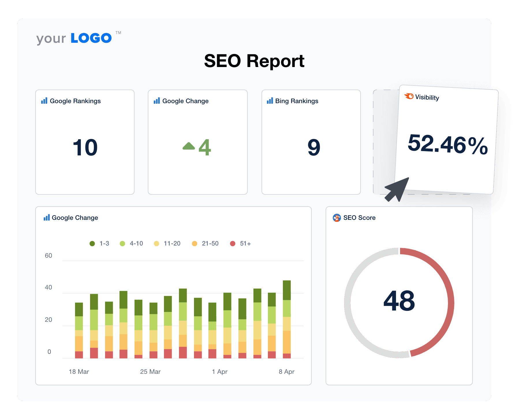Image resolution: width=519 pixels, height=420 pixels.
Task: Select the SEO Report title heading
Action: (254, 61)
